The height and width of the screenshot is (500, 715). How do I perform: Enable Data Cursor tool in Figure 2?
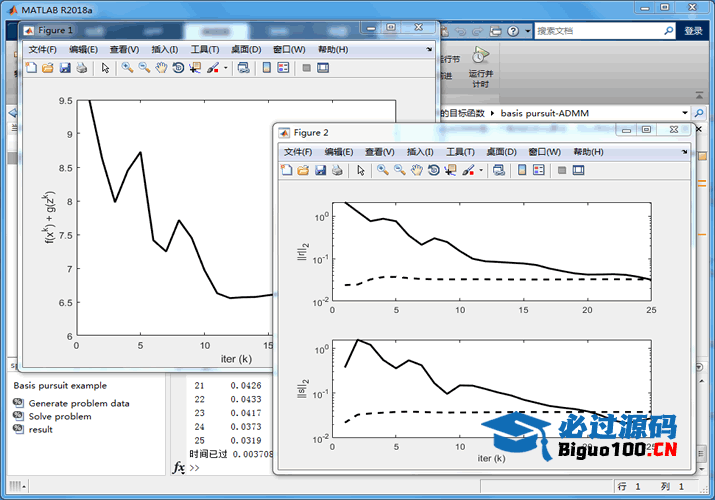(x=451, y=170)
